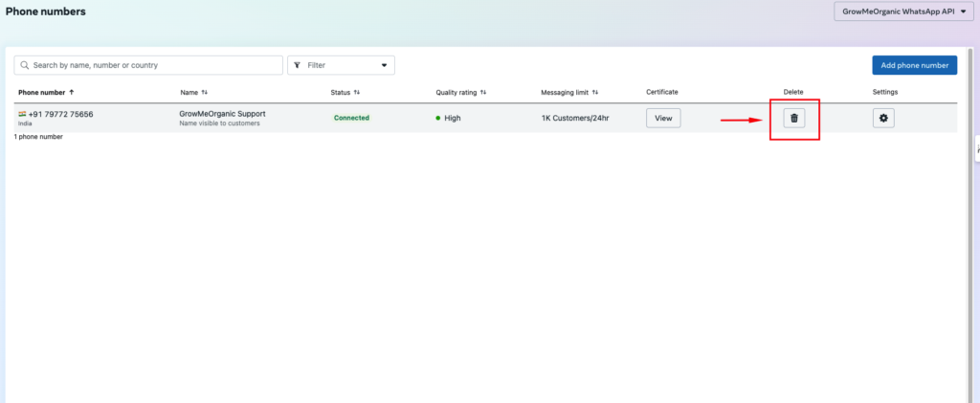Click the 1K Customers/24hr messaging limit

[575, 118]
